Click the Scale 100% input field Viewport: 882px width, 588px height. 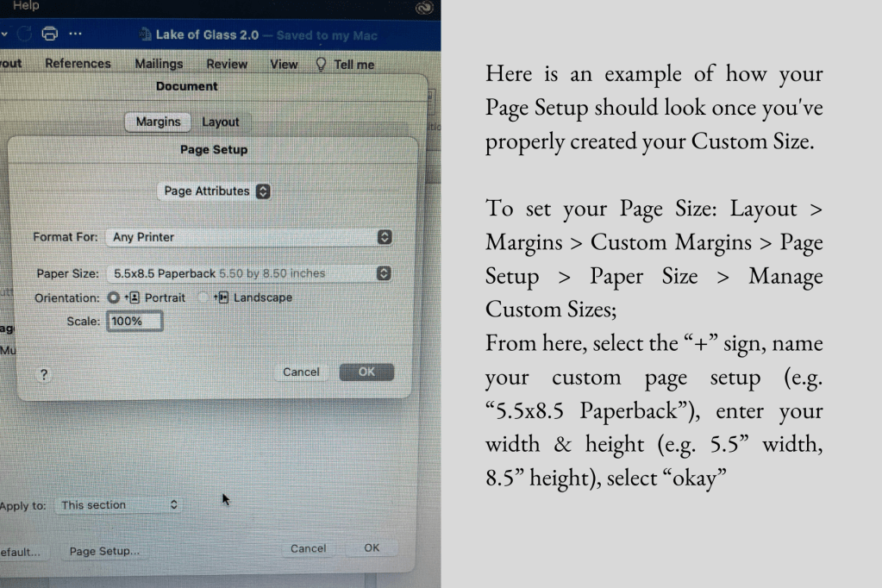tap(134, 321)
